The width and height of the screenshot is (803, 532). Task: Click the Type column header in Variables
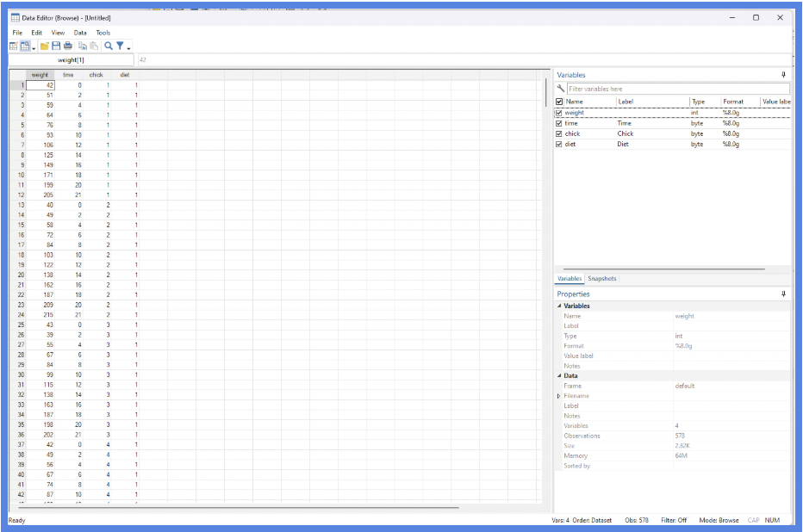(698, 102)
